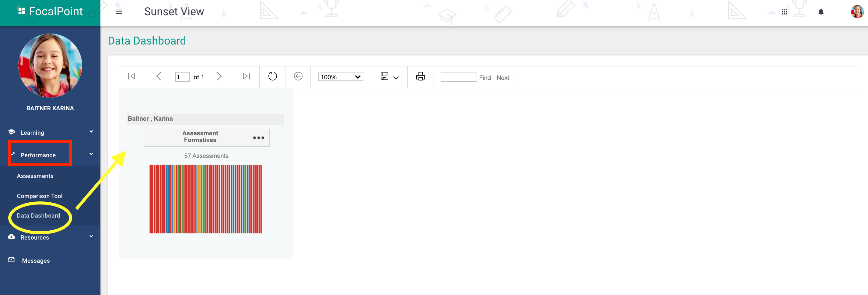Toggle the hamburger menu icon
Viewport: 868px width, 295px height.
tap(119, 12)
